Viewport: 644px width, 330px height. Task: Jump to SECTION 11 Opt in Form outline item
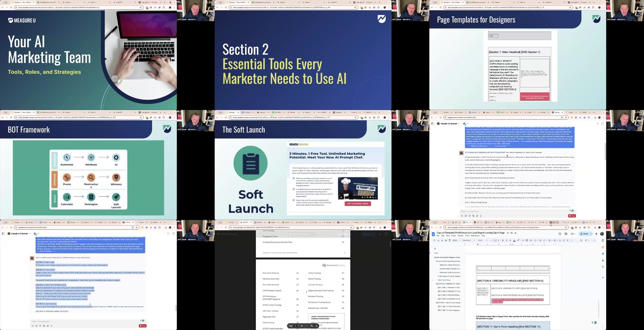pos(449,303)
